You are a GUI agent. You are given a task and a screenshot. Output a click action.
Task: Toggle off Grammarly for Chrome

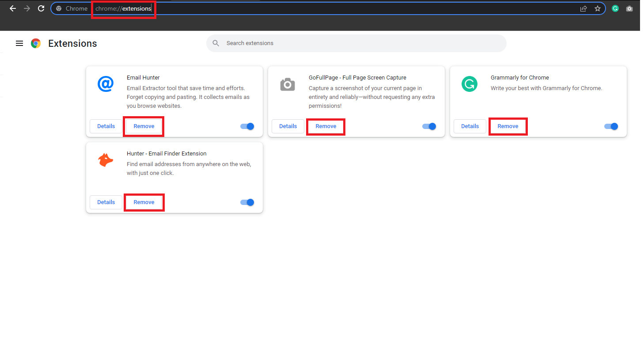click(x=611, y=126)
